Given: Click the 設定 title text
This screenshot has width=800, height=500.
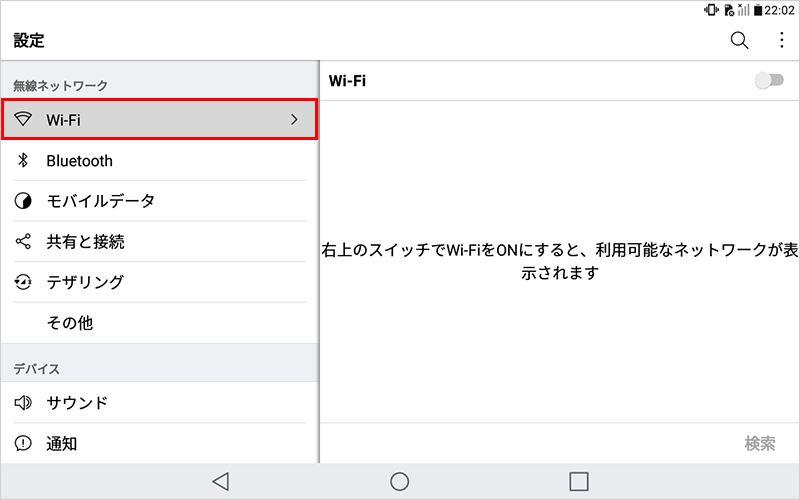Looking at the screenshot, I should [x=29, y=40].
